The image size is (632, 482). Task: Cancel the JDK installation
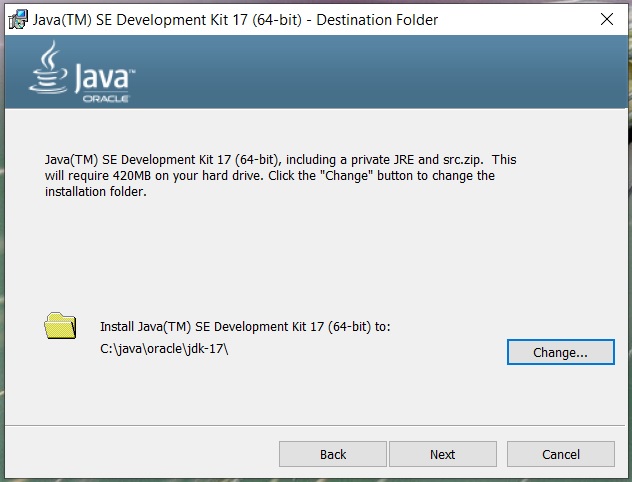[561, 454]
